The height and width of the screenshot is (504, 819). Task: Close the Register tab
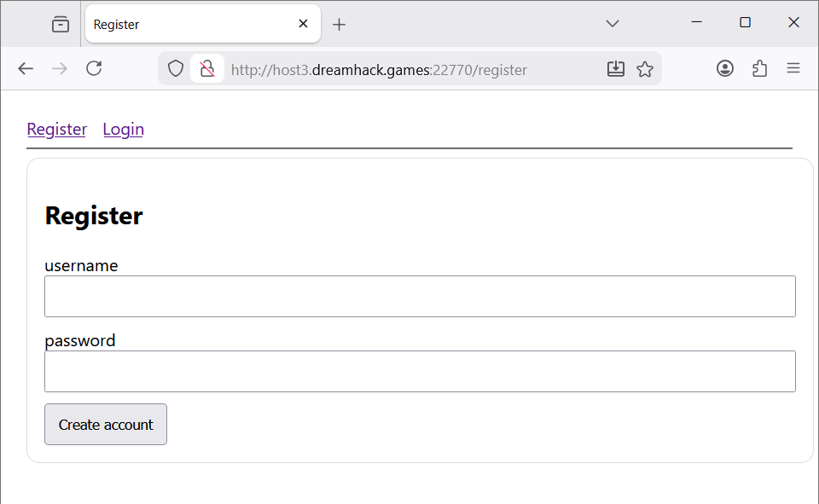tap(303, 24)
